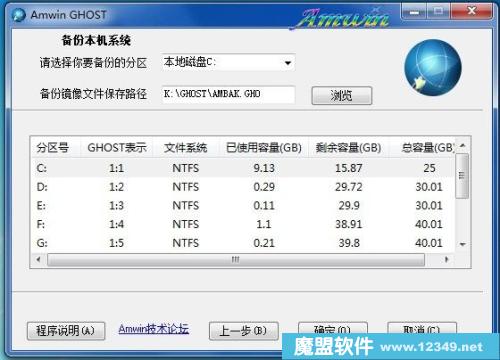Click the horizontal scroll left arrow
Viewport: 500px width, 360px height.
(38, 259)
